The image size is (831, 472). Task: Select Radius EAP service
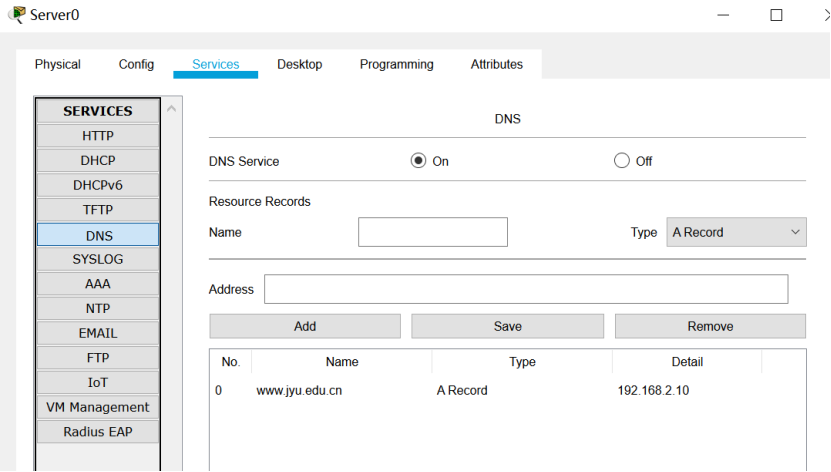point(98,432)
